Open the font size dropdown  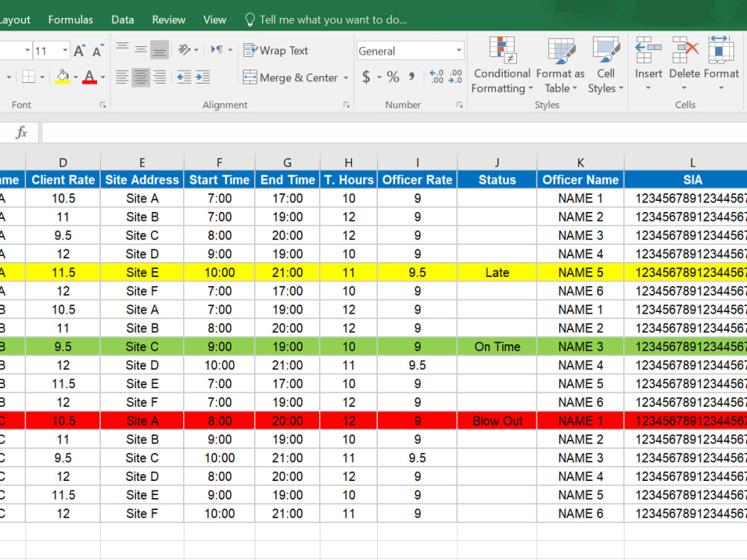tap(65, 51)
